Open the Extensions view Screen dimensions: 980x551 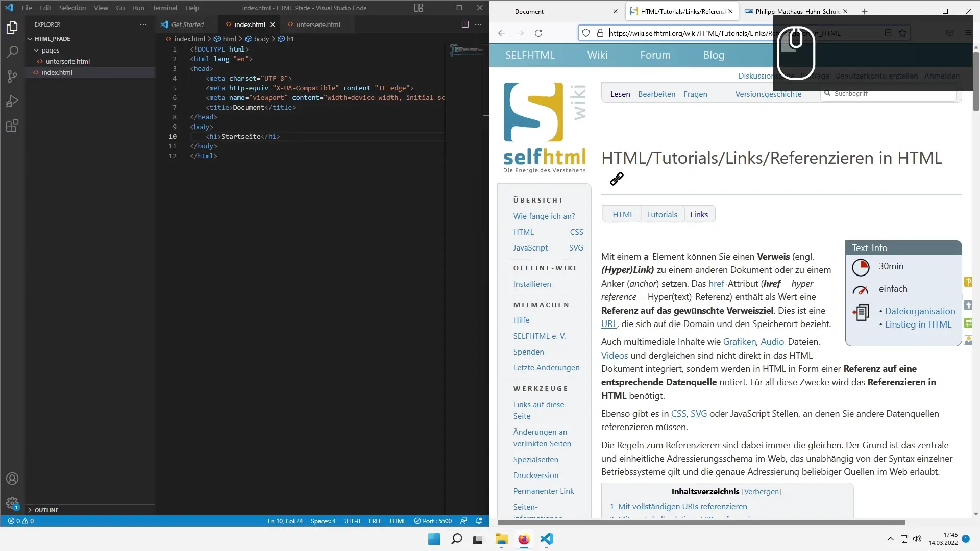(12, 126)
